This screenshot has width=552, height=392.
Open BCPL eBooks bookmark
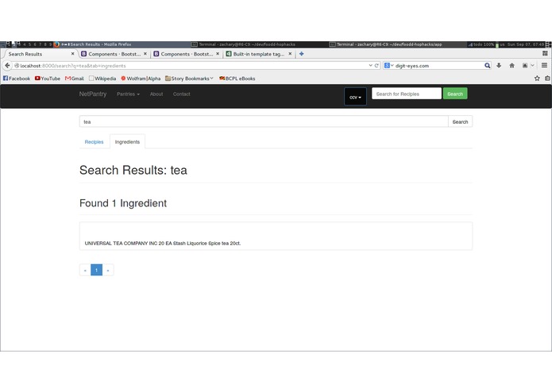tap(237, 79)
